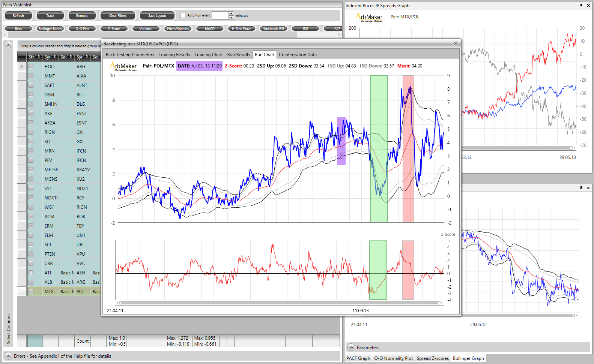Screen dimensions: 594x364
Task: Open the Z-Score indicator
Action: tap(114, 28)
